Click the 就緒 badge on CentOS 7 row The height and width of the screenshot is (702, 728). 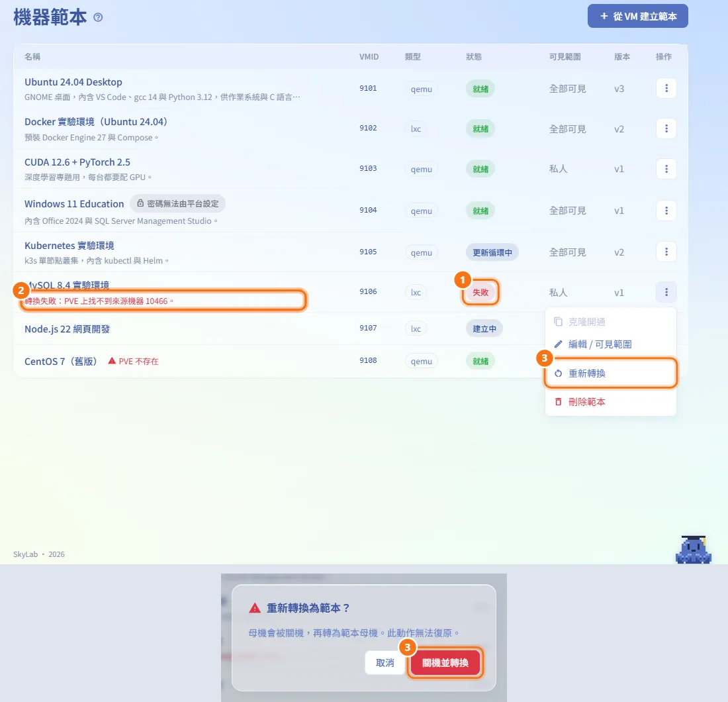click(x=480, y=361)
